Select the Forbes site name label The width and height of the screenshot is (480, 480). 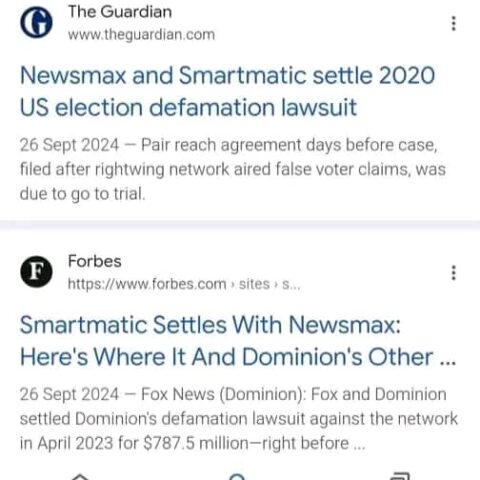(95, 261)
